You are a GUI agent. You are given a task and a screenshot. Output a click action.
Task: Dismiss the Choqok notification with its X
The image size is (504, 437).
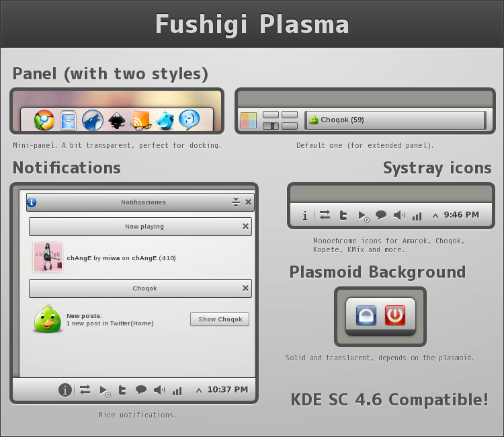(245, 288)
